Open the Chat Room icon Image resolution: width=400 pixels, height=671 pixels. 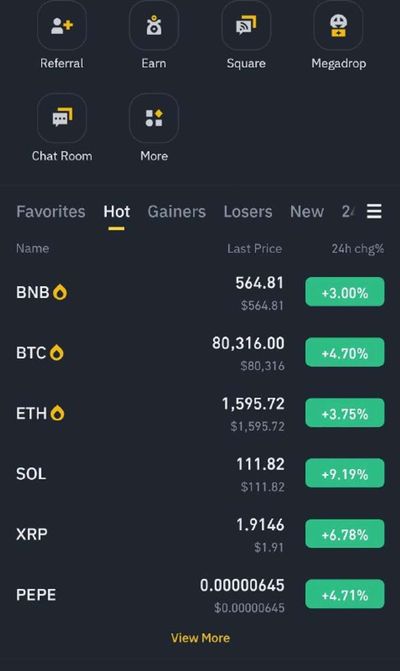click(62, 118)
